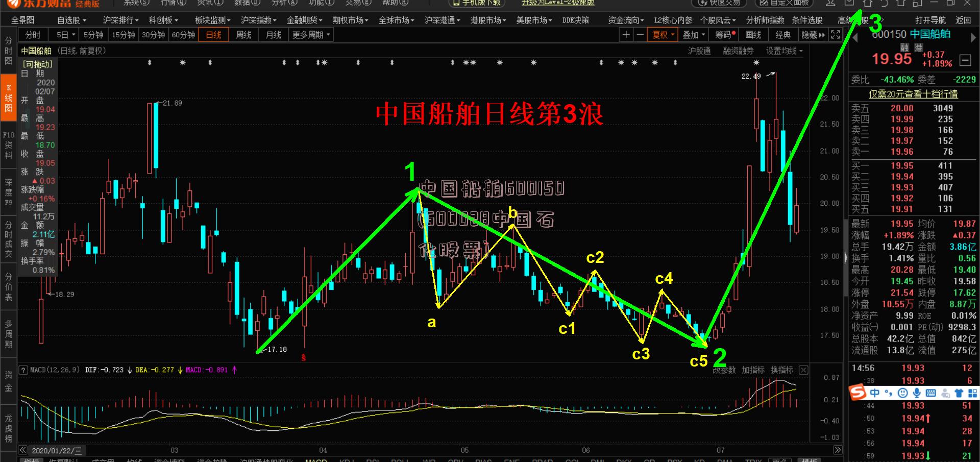Click 换指标 change indicator
The image size is (980, 462).
pyautogui.click(x=781, y=370)
